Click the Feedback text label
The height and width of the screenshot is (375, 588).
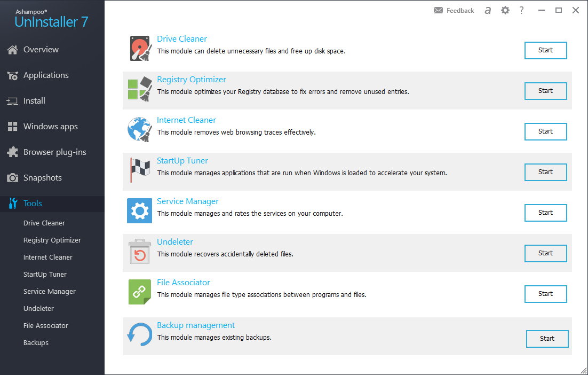pos(460,11)
